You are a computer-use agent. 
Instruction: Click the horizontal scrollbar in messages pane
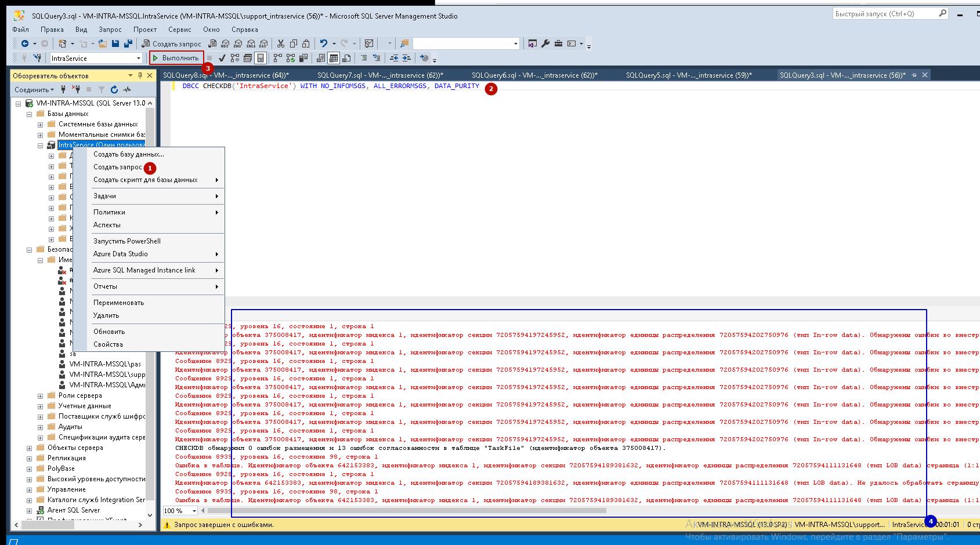[x=407, y=511]
